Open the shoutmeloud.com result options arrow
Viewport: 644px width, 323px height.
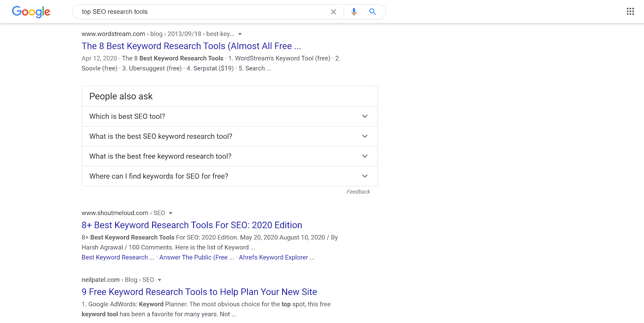click(x=171, y=213)
